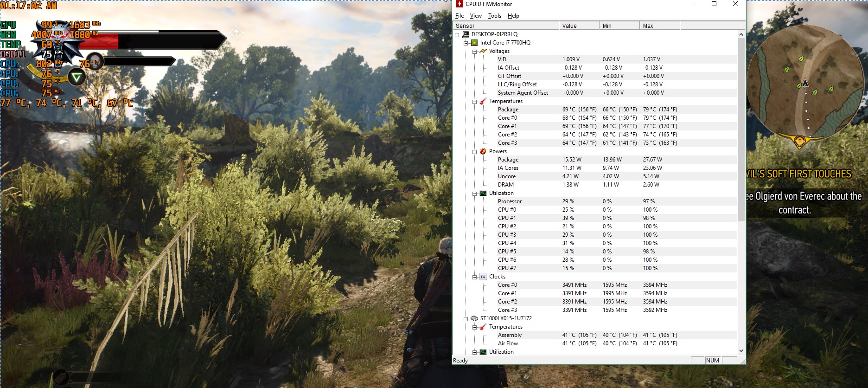This screenshot has width=868, height=388.
Task: Click the CPU Utilization chart icon
Action: (483, 193)
